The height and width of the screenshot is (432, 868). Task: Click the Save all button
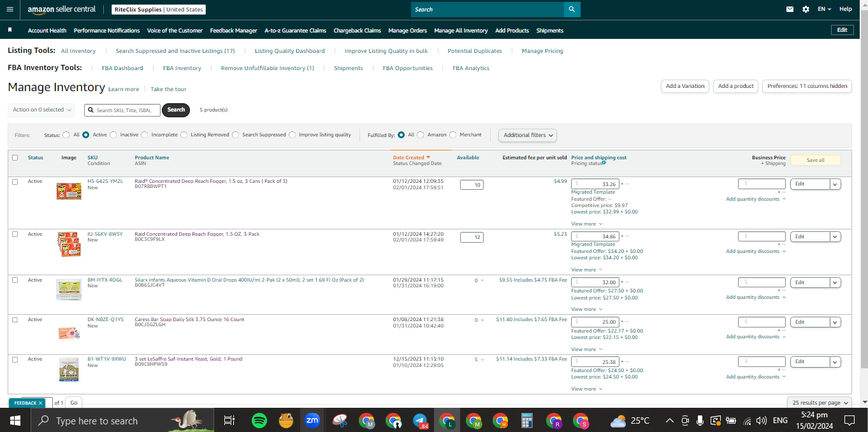[x=815, y=160]
